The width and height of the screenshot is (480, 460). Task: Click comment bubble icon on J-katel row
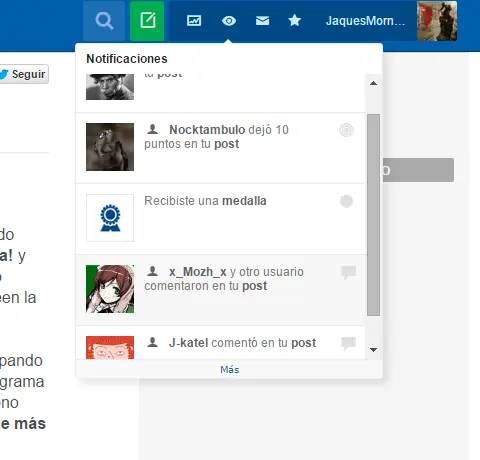point(349,343)
